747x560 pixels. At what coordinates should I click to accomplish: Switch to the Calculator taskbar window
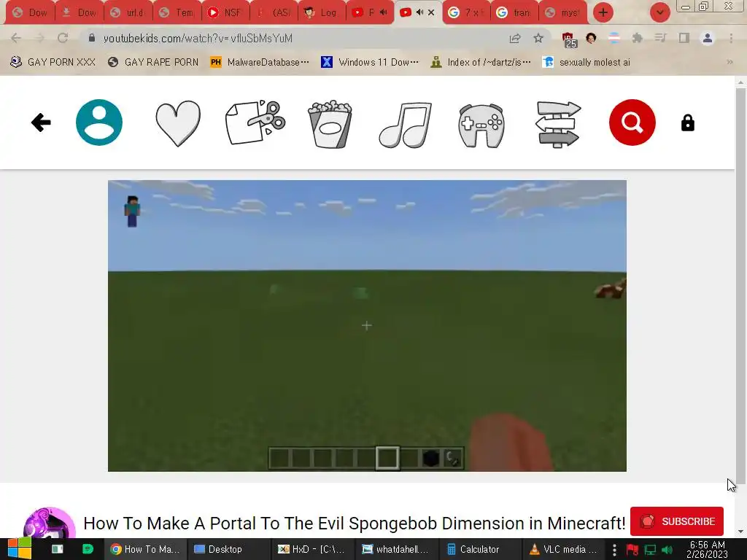479,549
